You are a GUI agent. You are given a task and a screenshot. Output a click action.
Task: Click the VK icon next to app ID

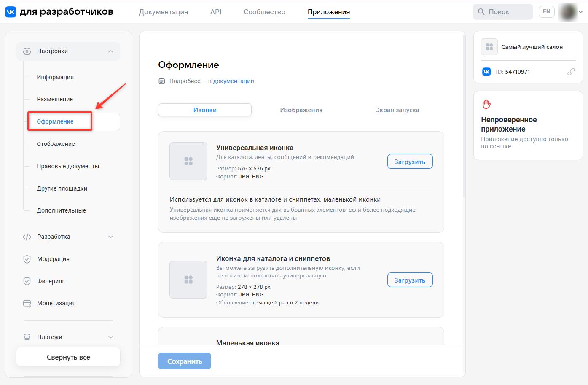(x=486, y=72)
